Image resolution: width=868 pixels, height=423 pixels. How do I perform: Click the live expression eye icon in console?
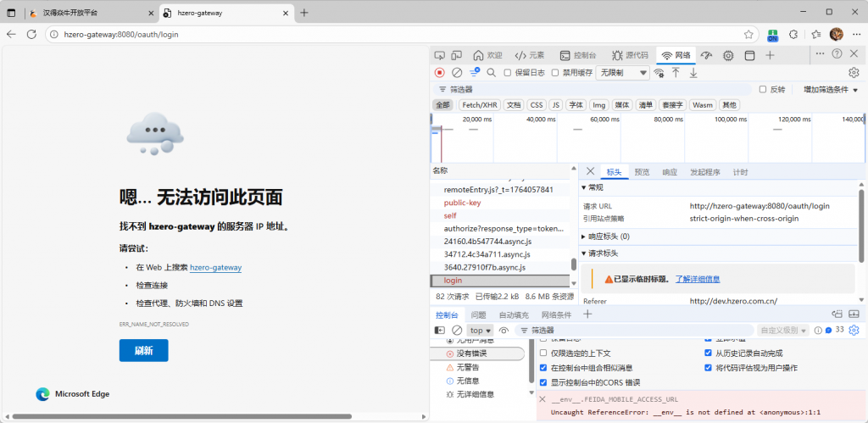[504, 331]
